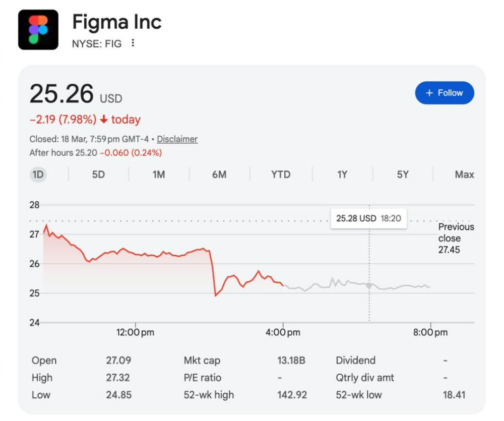Switch to the YTD range tab
504x421 pixels.
click(281, 174)
